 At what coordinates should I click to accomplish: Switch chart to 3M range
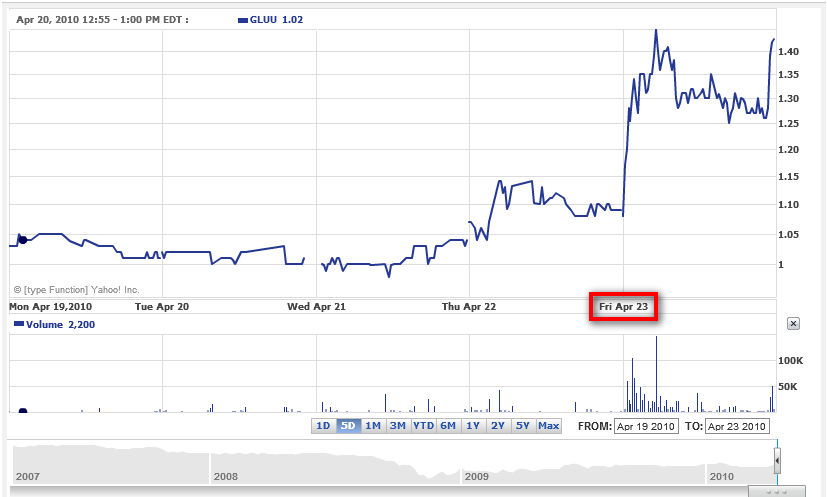397,426
